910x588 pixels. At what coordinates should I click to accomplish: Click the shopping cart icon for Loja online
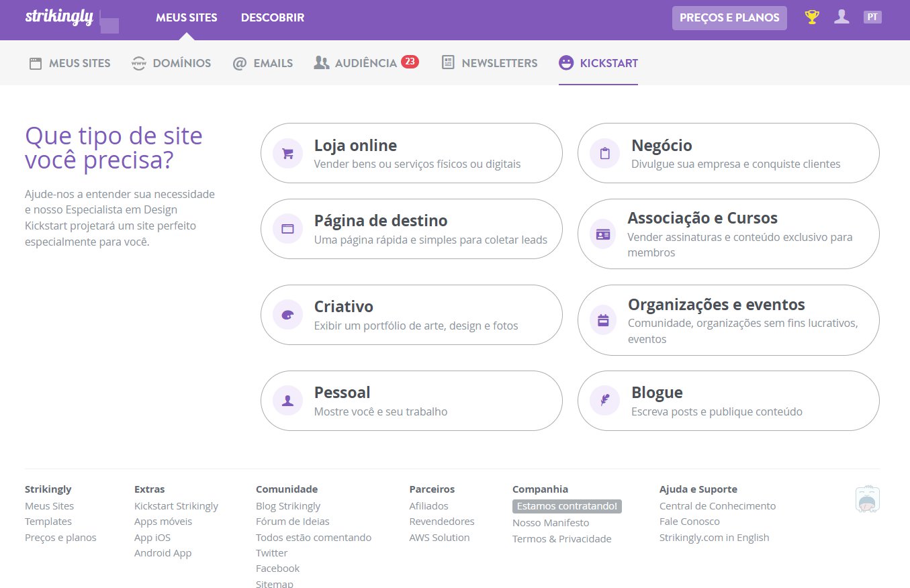coord(287,153)
